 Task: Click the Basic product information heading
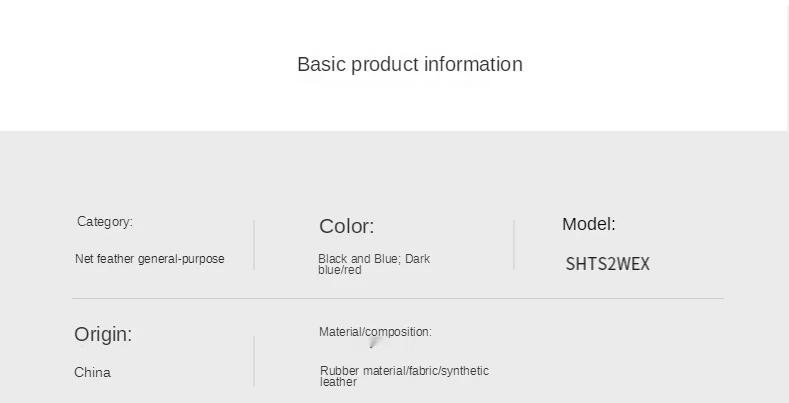click(410, 64)
